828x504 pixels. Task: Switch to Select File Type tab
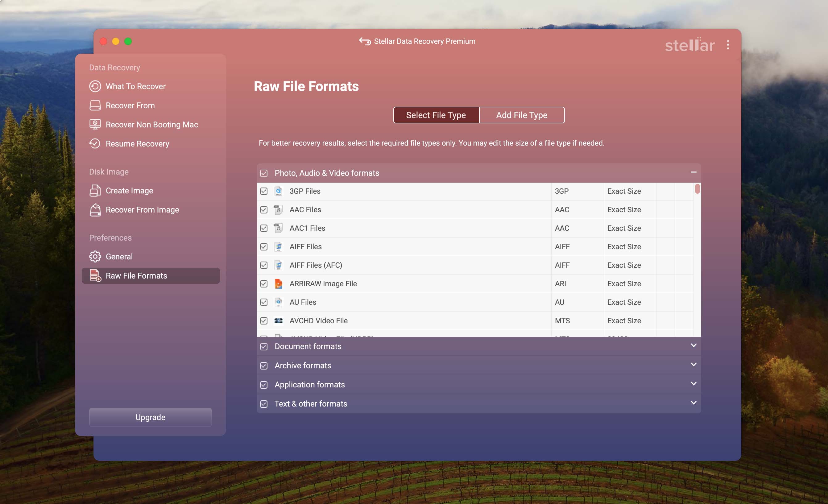coord(436,115)
